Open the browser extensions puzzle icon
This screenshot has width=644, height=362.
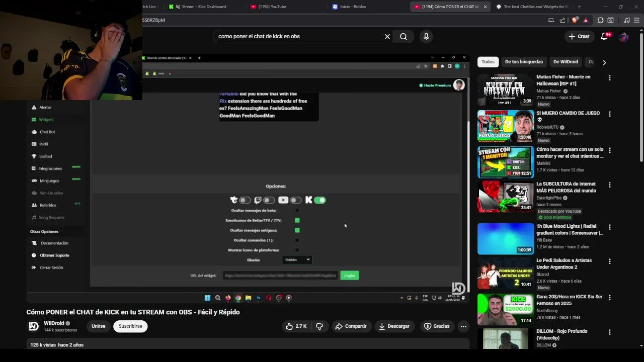click(x=600, y=20)
